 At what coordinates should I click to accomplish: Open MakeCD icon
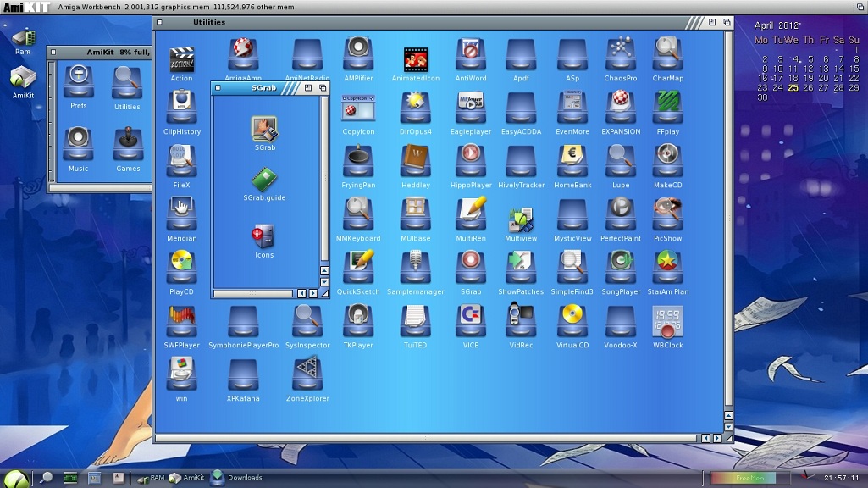tap(667, 161)
